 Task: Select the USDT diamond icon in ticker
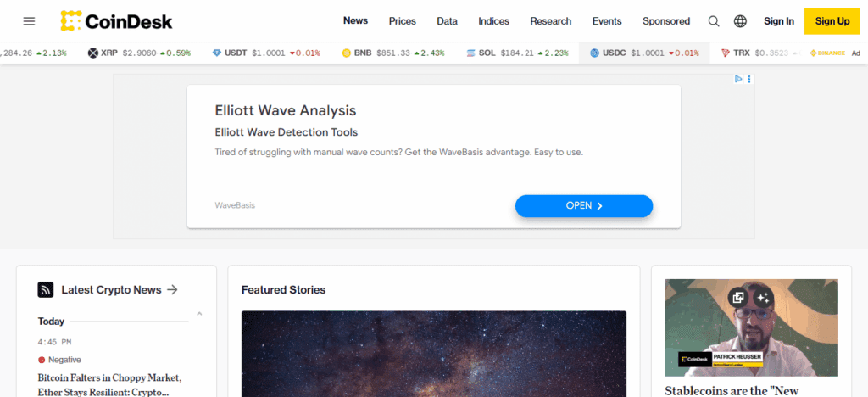217,53
